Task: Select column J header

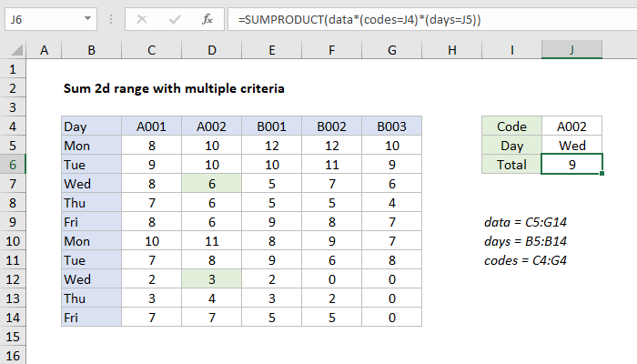Action: (571, 49)
